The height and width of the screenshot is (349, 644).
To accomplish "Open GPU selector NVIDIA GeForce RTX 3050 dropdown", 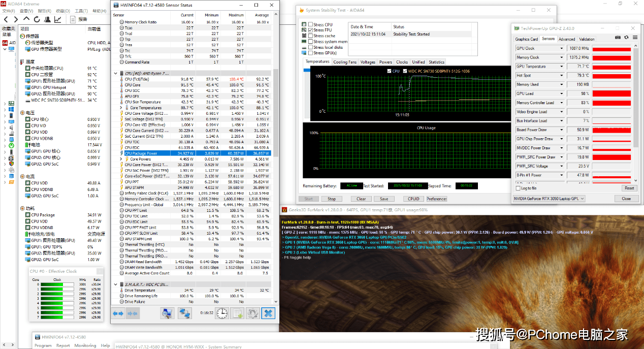I will click(550, 199).
